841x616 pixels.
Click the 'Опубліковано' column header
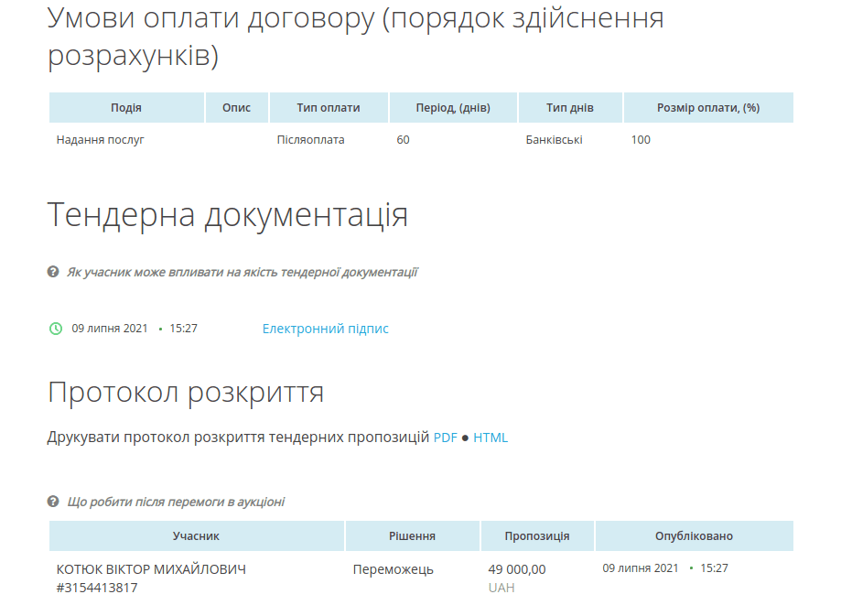click(694, 536)
